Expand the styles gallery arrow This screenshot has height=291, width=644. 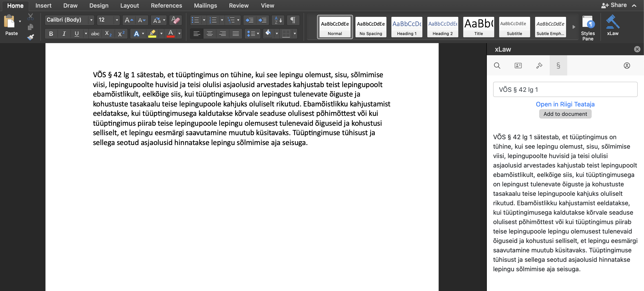(x=574, y=27)
